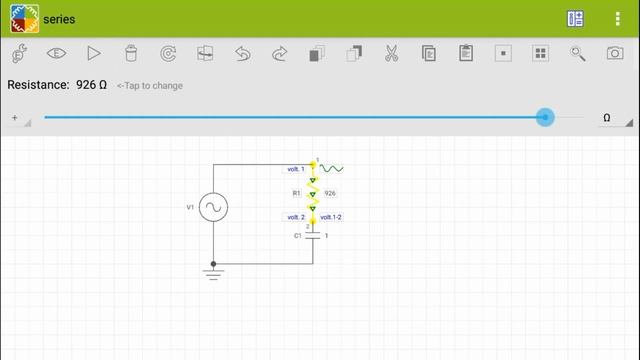Click the volt. 2 probe label

tap(296, 217)
